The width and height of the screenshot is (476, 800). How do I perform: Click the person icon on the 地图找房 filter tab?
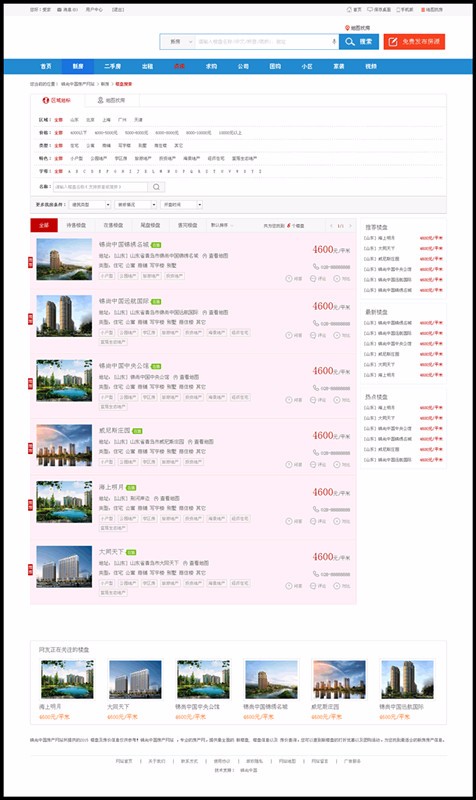(101, 101)
